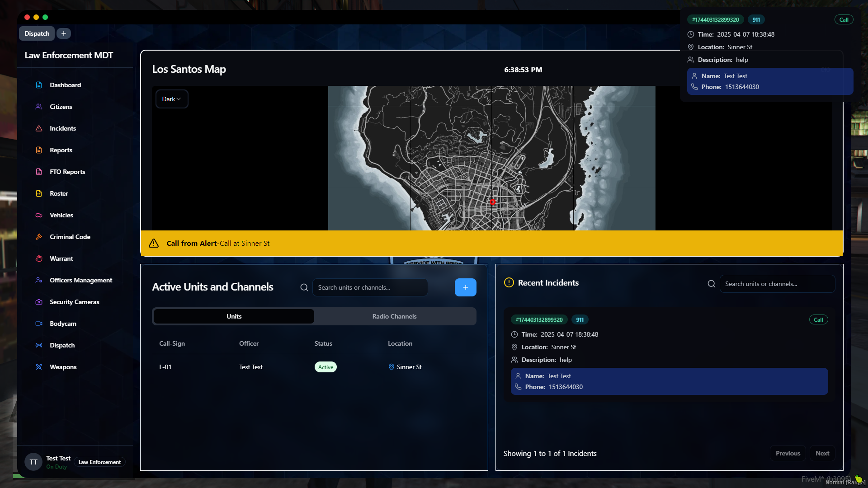Image resolution: width=868 pixels, height=488 pixels.
Task: Switch to the Radio Channels tab
Action: pyautogui.click(x=394, y=316)
